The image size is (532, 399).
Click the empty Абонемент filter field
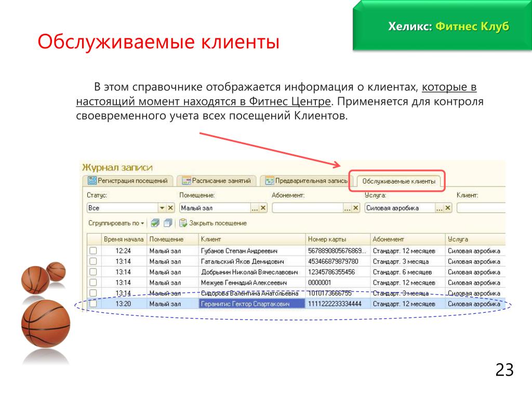point(308,208)
